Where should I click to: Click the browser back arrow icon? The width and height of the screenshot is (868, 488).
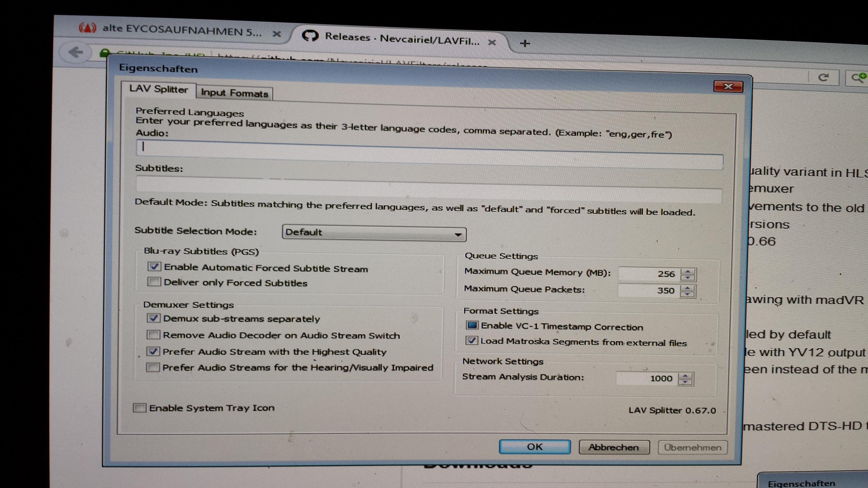tap(76, 52)
